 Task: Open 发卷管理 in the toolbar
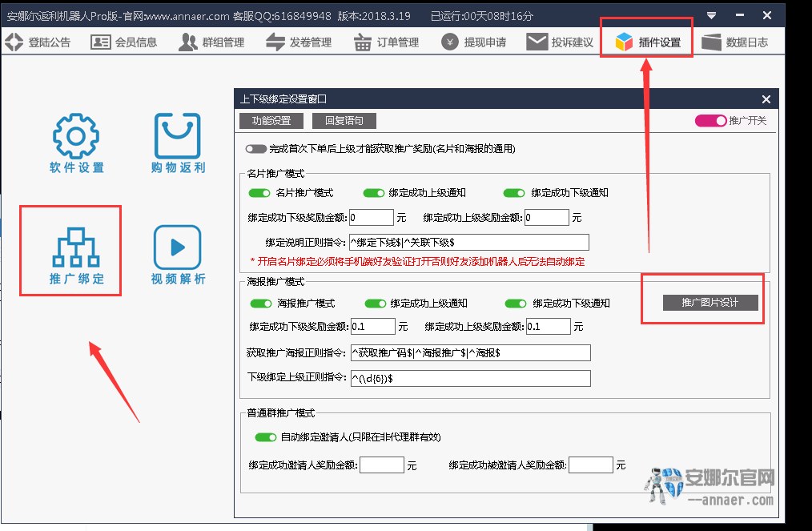(298, 42)
